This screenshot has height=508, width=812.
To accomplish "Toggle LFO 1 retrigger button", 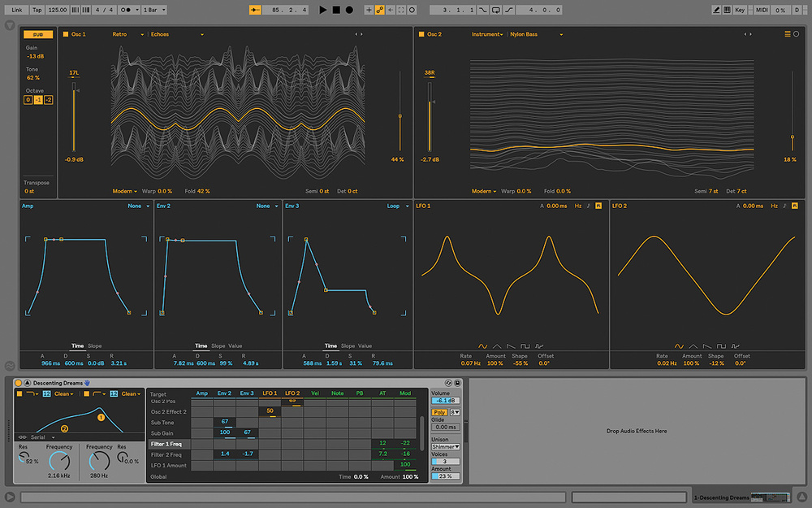I will click(598, 206).
